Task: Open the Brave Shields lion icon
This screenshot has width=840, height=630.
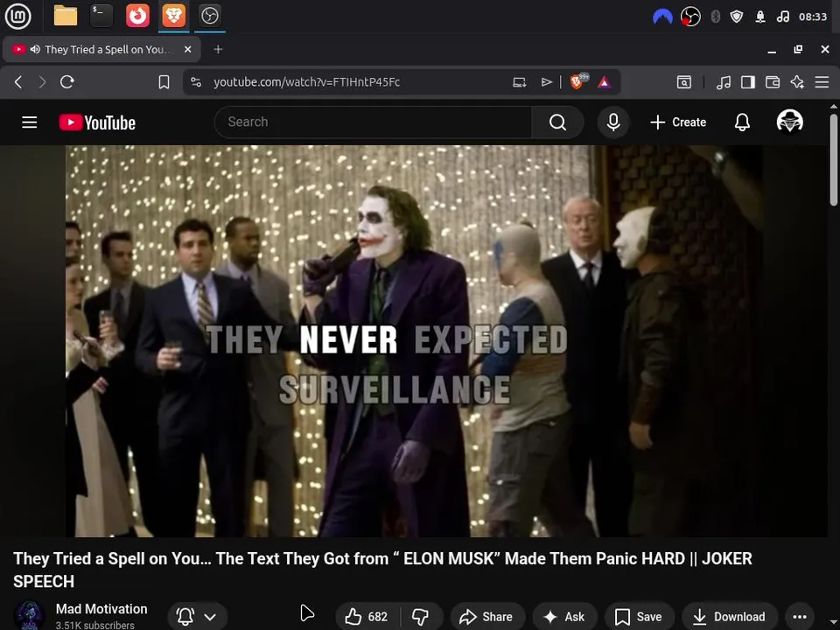Action: click(x=578, y=81)
